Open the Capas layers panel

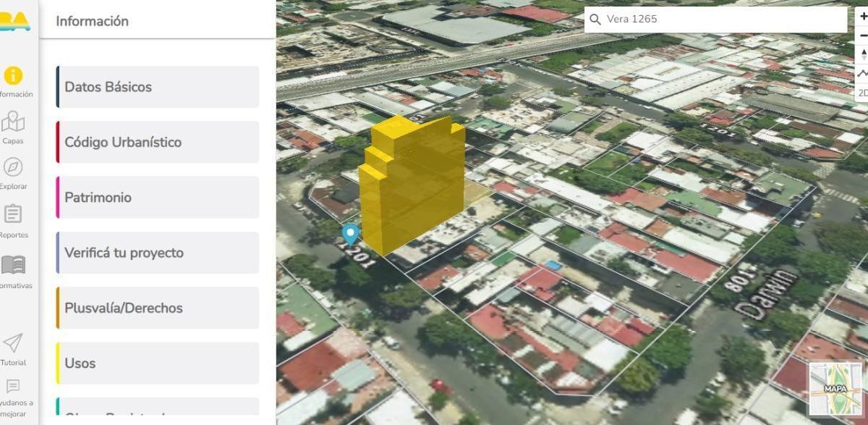pyautogui.click(x=13, y=123)
